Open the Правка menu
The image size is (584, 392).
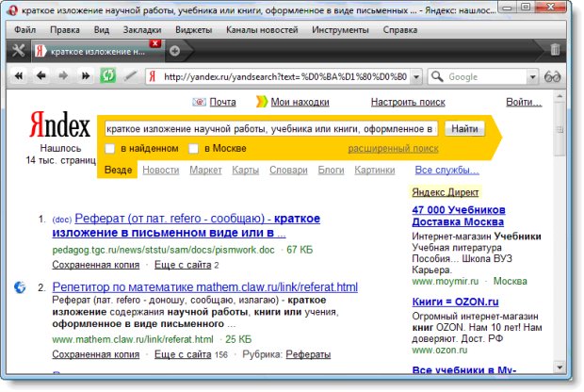[65, 30]
